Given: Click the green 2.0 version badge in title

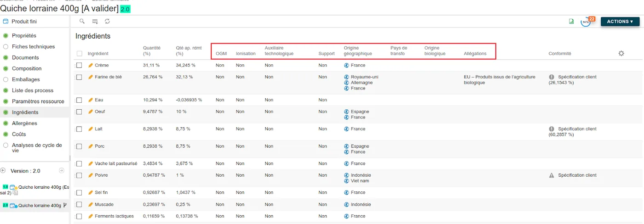Looking at the screenshot, I should (x=126, y=9).
